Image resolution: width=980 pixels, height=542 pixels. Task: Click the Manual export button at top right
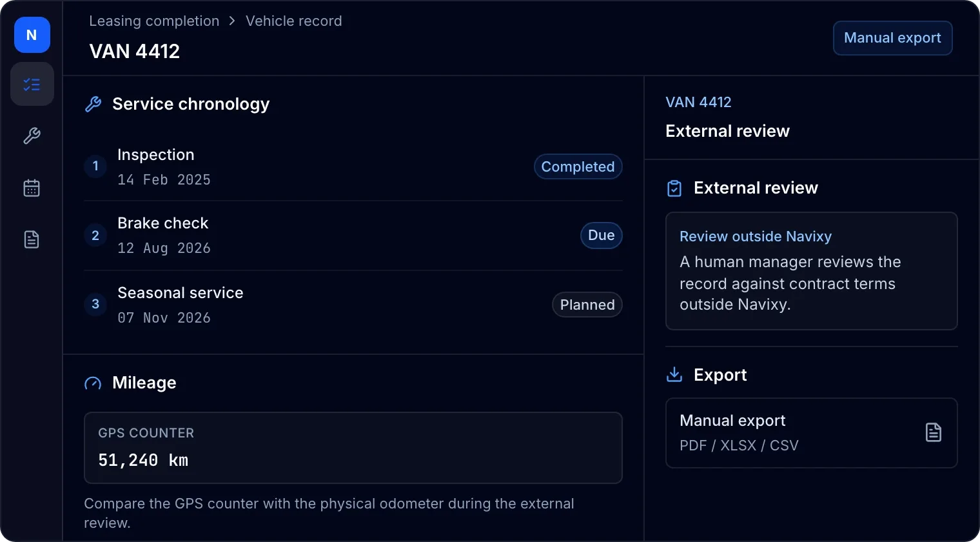click(x=892, y=38)
